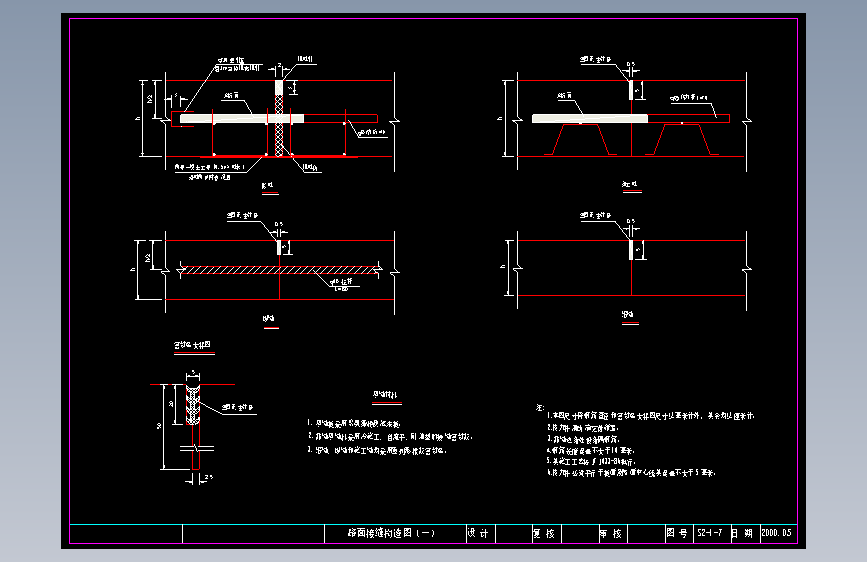Click the 图号 label in the title block

pyautogui.click(x=677, y=533)
